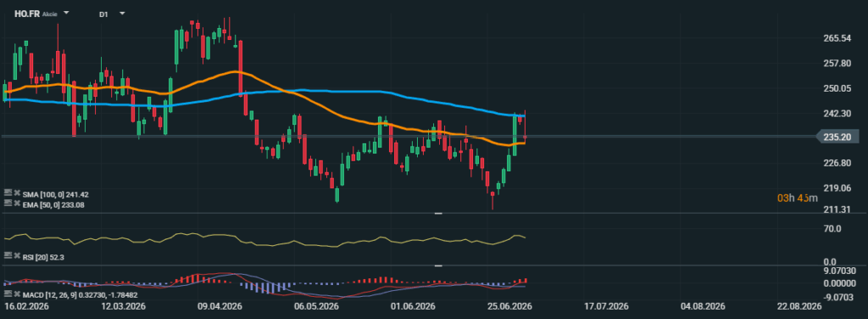Click the 219.06 price axis label
The image size is (868, 319).
click(837, 188)
